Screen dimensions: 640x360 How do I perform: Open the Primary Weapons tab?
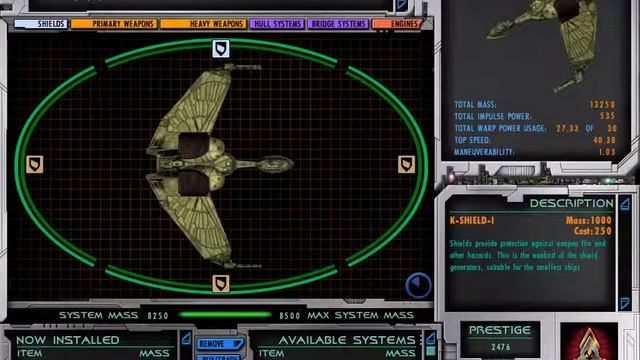point(114,24)
